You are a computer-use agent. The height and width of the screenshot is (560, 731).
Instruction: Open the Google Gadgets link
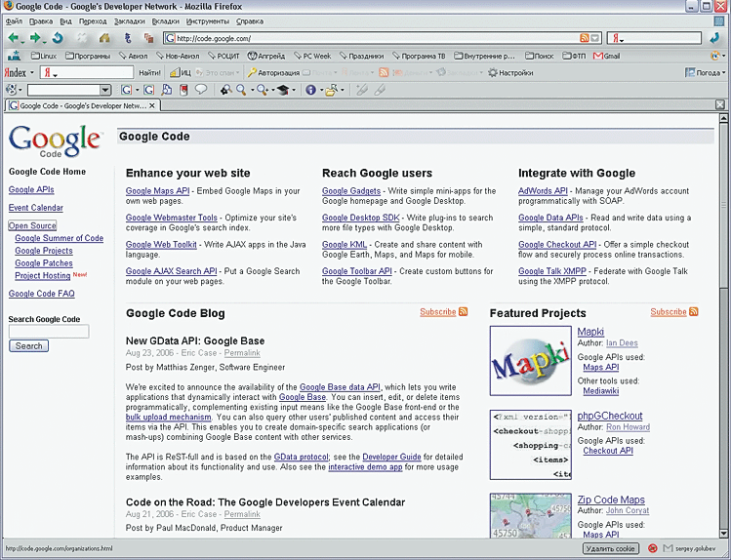[351, 191]
